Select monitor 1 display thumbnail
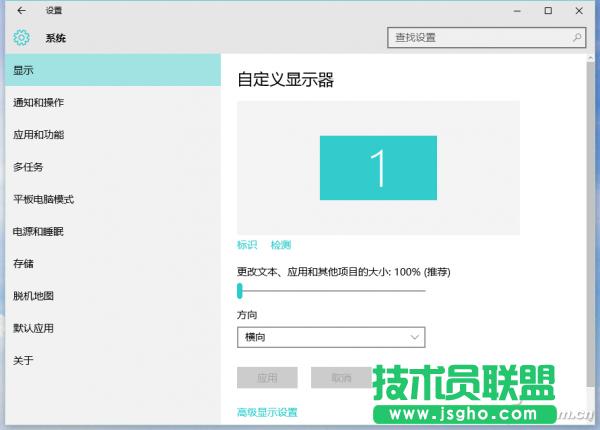The width and height of the screenshot is (600, 430). 378,167
